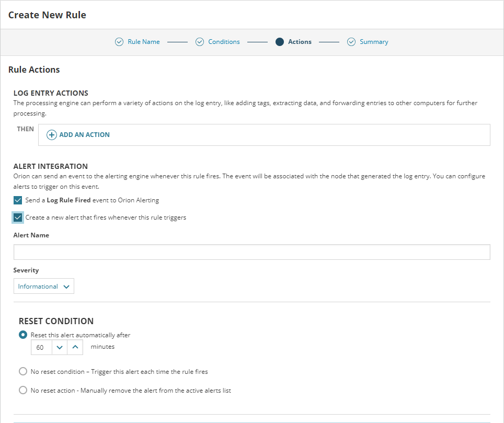Click the Rule Name step checkmark icon
The height and width of the screenshot is (423, 504).
pyautogui.click(x=119, y=42)
